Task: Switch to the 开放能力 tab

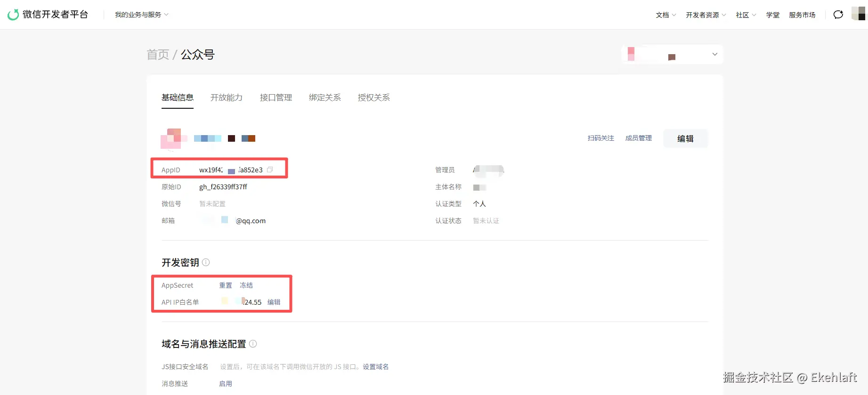Action: click(227, 97)
